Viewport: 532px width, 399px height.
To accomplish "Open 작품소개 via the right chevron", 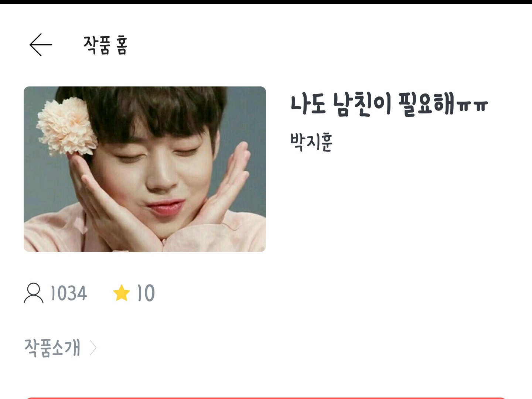I will click(x=93, y=348).
